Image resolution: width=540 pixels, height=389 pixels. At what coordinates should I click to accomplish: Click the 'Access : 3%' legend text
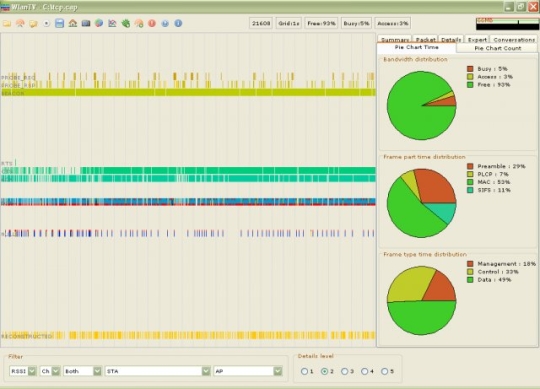[495, 77]
